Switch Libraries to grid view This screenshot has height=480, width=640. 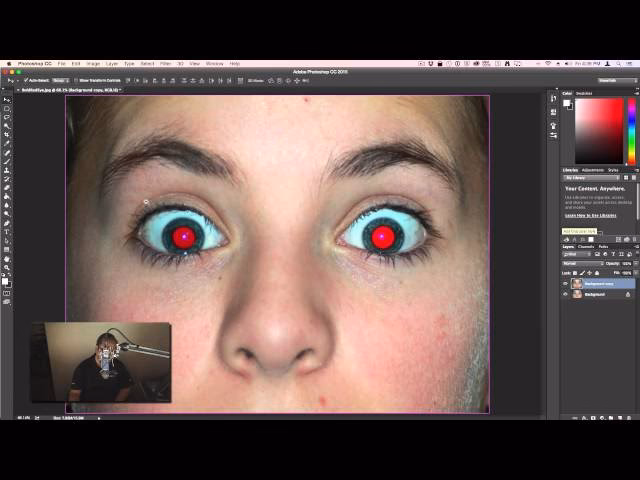(626, 178)
